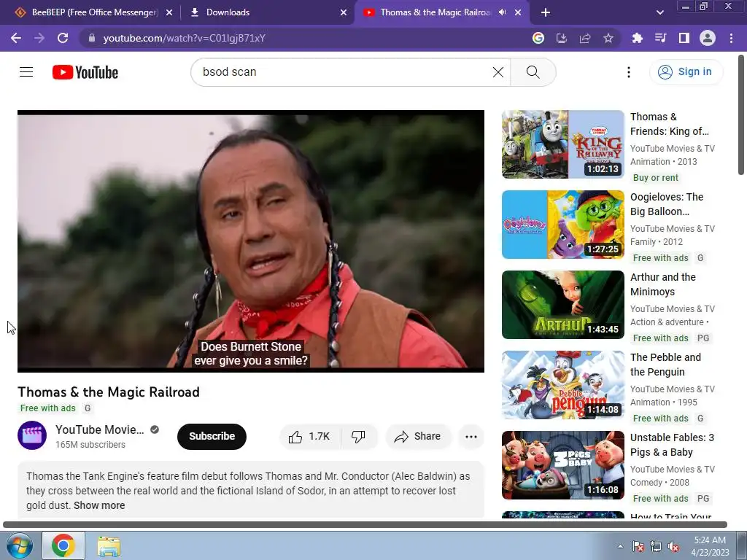This screenshot has width=747, height=560.
Task: Open more actions ellipsis below video
Action: [471, 437]
